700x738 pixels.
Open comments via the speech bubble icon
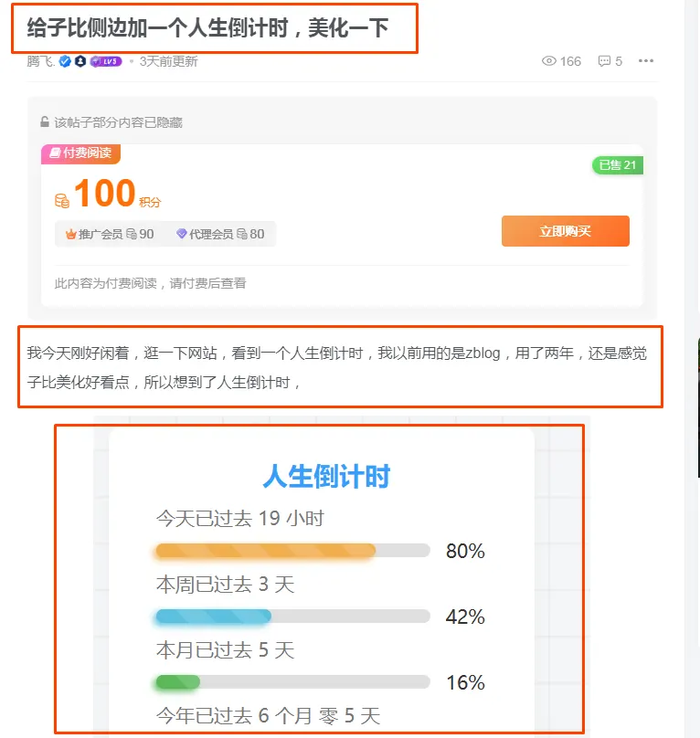point(604,61)
